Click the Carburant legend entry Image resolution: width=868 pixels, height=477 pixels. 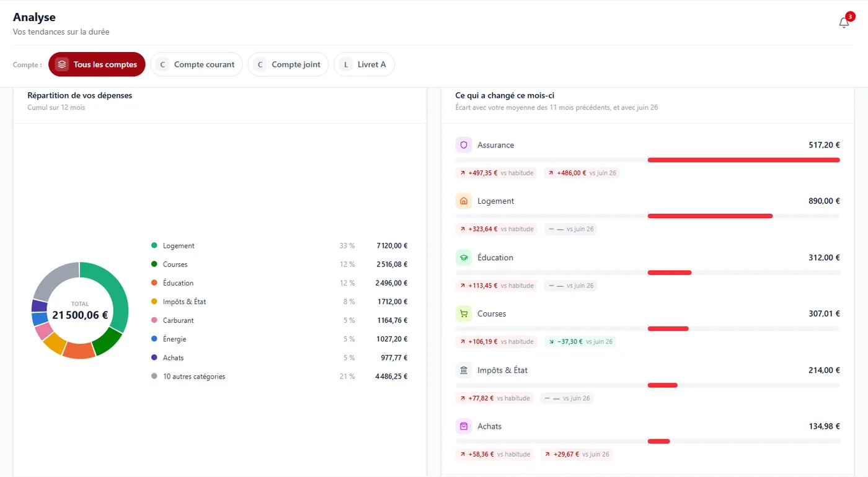(x=279, y=320)
